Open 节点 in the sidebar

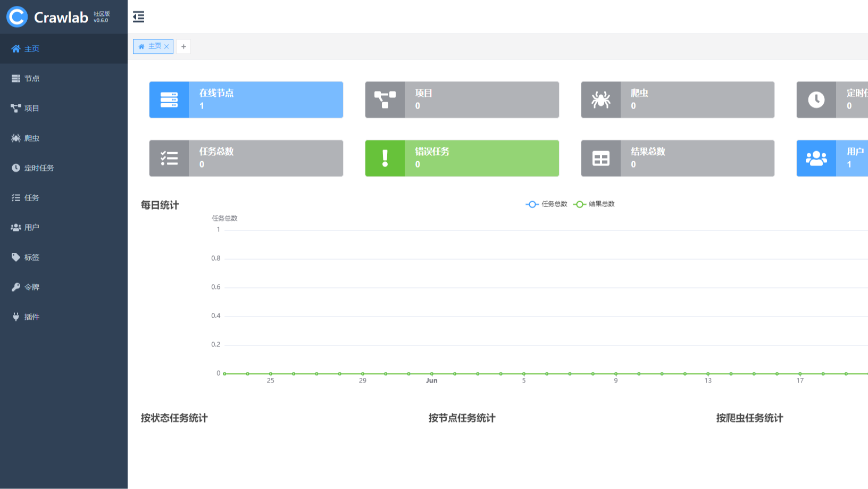[64, 78]
